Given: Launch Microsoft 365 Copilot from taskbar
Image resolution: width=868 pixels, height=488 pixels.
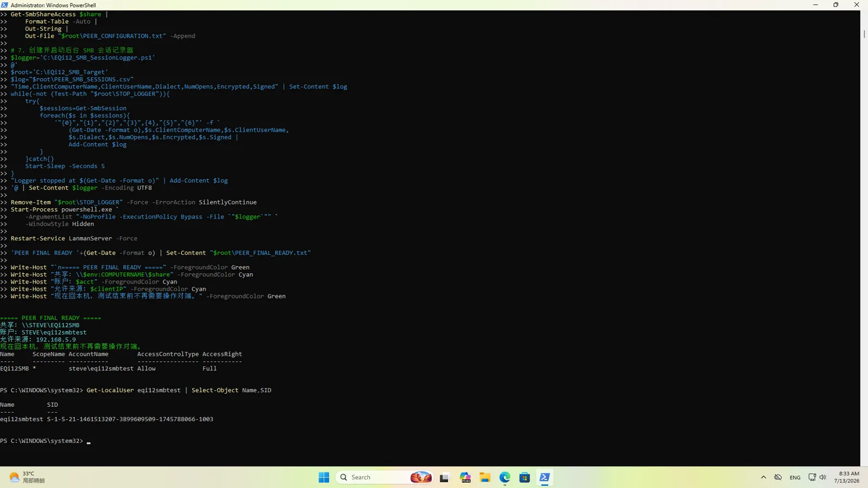Looking at the screenshot, I should (465, 477).
